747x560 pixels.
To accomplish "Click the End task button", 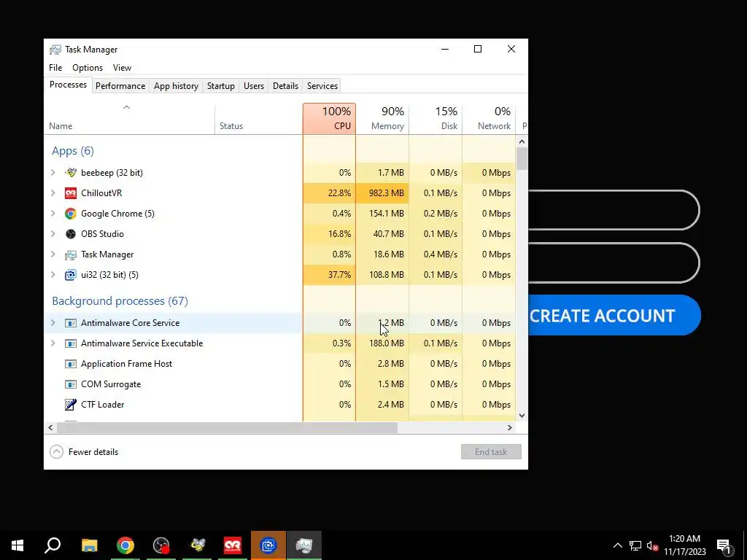I will [x=491, y=452].
